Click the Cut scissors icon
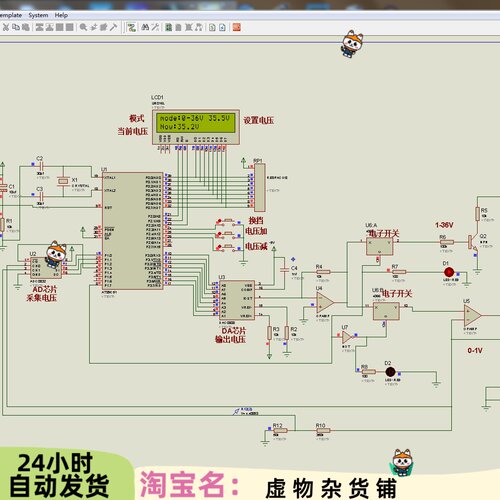Viewport: 500px width, 500px height. pos(6,27)
